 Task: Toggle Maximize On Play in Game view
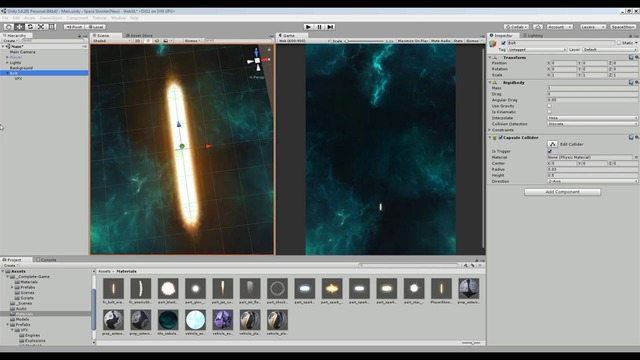click(x=413, y=41)
